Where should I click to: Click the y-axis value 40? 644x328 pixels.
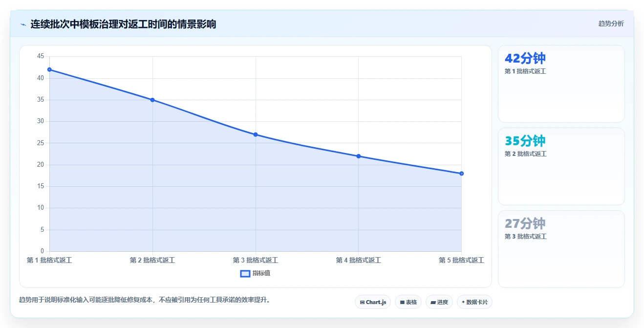point(41,78)
